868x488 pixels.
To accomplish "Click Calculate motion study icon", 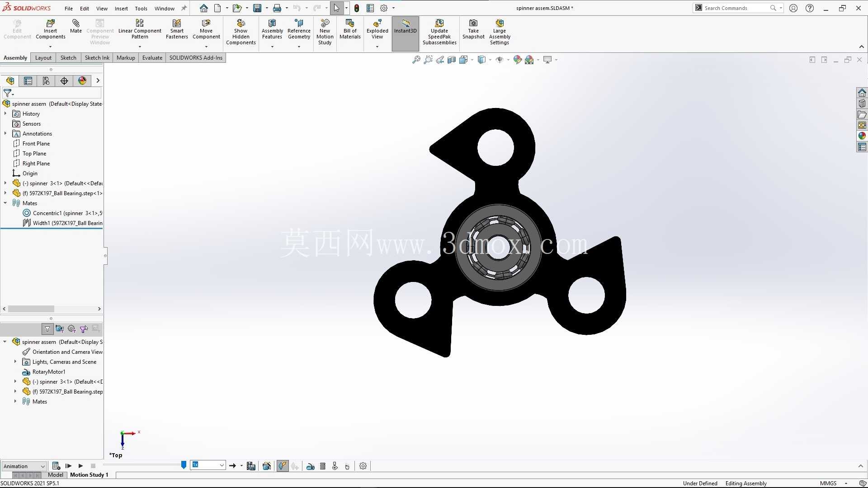I will pyautogui.click(x=56, y=466).
